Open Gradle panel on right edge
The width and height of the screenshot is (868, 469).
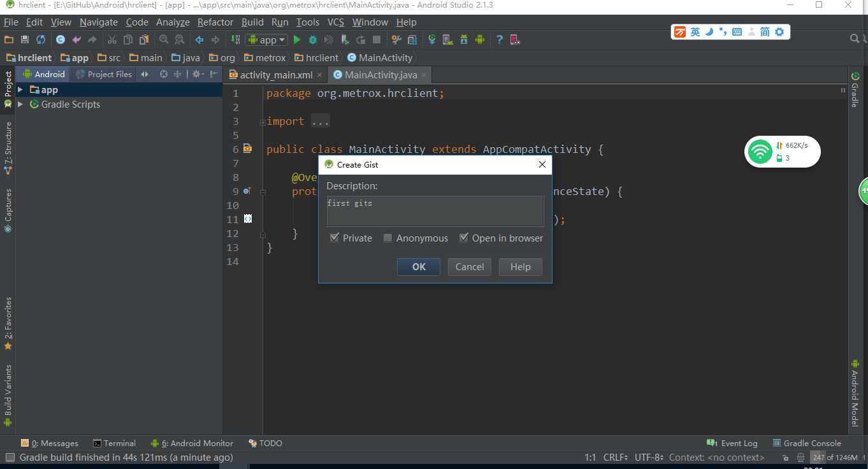(855, 90)
